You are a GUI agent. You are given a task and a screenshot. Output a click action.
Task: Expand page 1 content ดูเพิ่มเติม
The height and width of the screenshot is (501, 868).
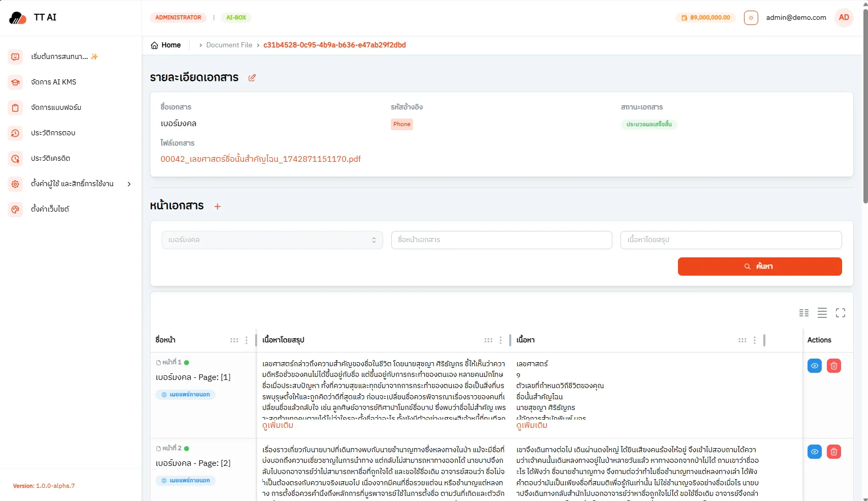pyautogui.click(x=532, y=425)
